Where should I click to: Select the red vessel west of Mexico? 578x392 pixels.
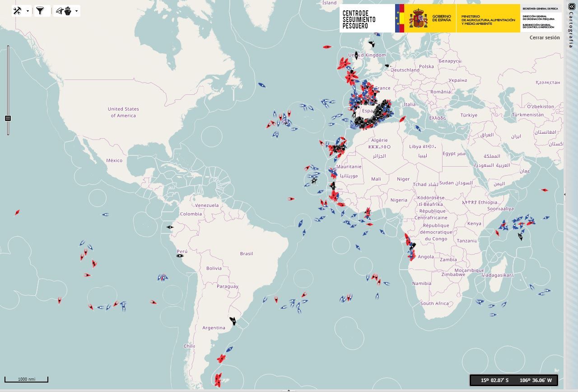tap(17, 212)
